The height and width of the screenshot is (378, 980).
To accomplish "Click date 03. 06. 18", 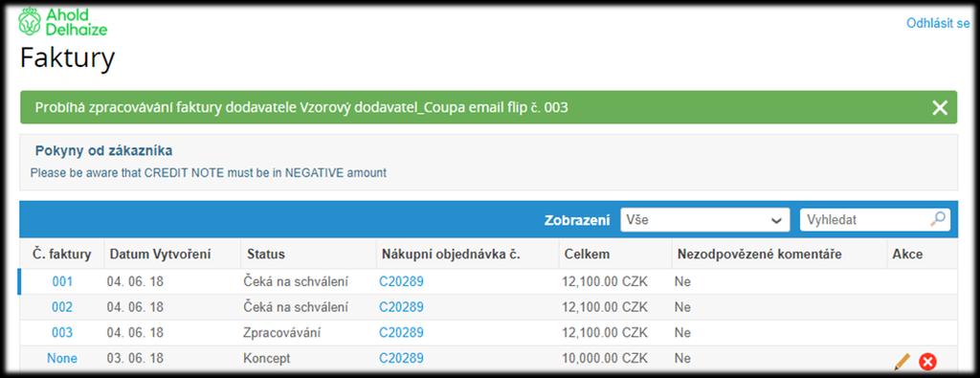I will pos(134,359).
